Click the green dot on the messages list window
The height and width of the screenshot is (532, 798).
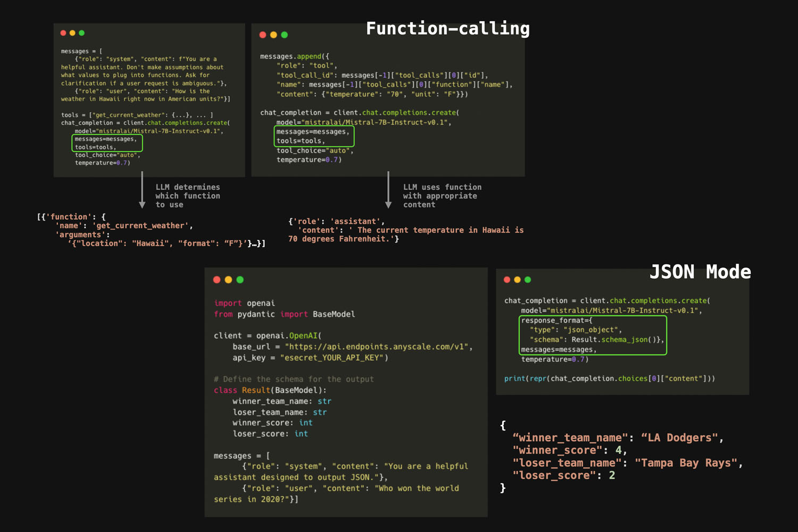[81, 33]
